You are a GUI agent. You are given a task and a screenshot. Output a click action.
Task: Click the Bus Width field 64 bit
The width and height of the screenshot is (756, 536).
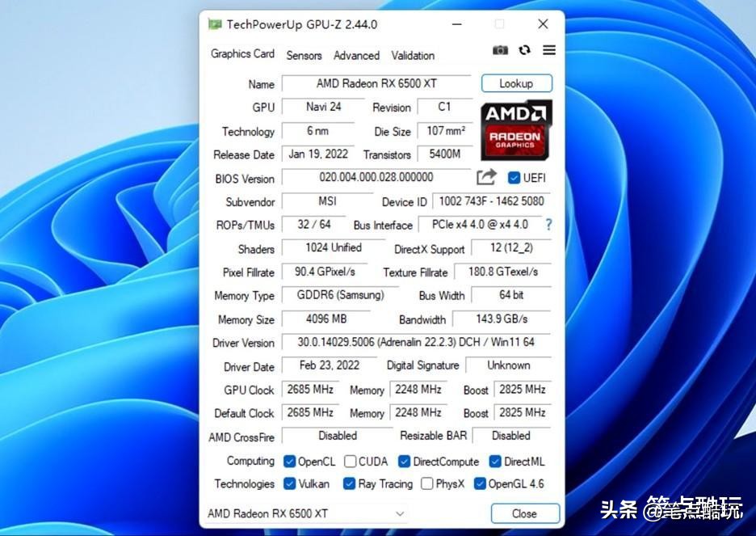click(511, 295)
